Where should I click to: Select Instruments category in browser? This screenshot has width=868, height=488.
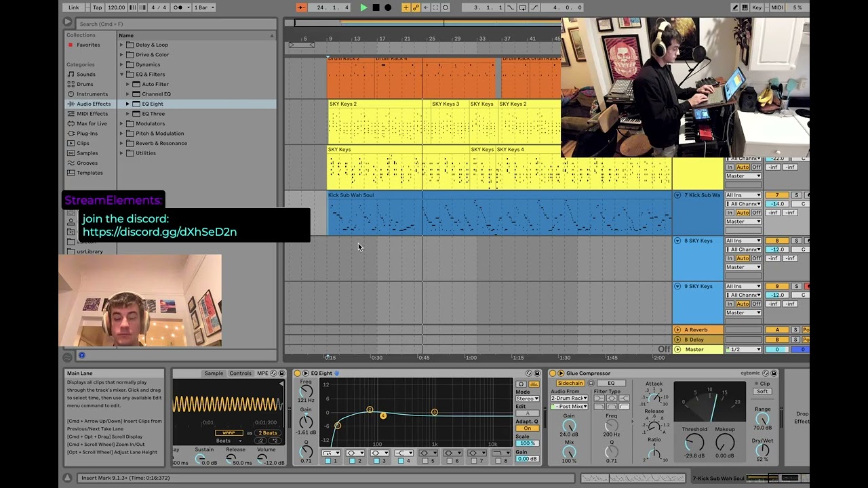(92, 94)
